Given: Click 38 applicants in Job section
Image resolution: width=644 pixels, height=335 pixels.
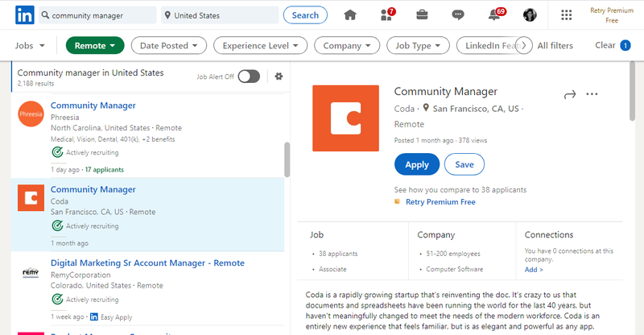Looking at the screenshot, I should coord(338,254).
